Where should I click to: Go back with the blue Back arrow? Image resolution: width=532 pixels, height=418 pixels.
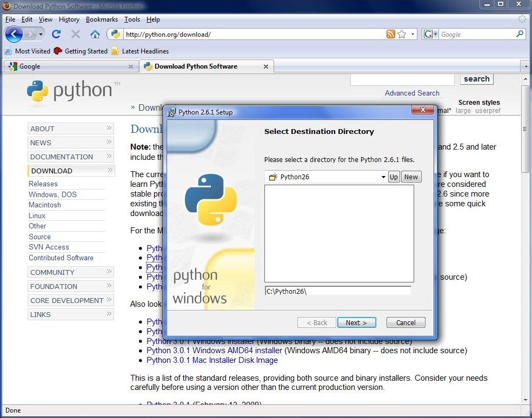(14, 34)
